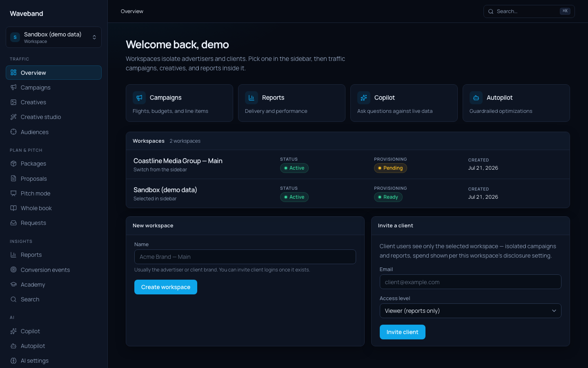Click the Sandbox (demo data) workspace row title
588x368 pixels.
tap(165, 190)
